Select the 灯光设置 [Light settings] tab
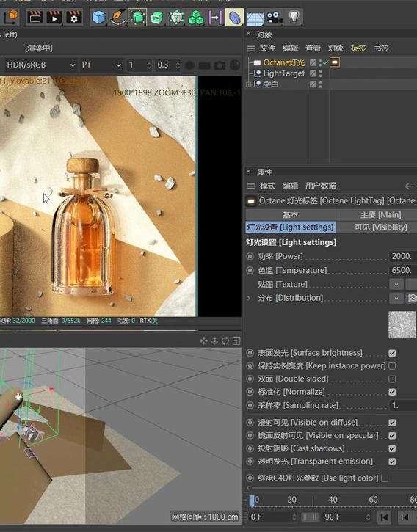Image resolution: width=417 pixels, height=532 pixels. (x=290, y=227)
